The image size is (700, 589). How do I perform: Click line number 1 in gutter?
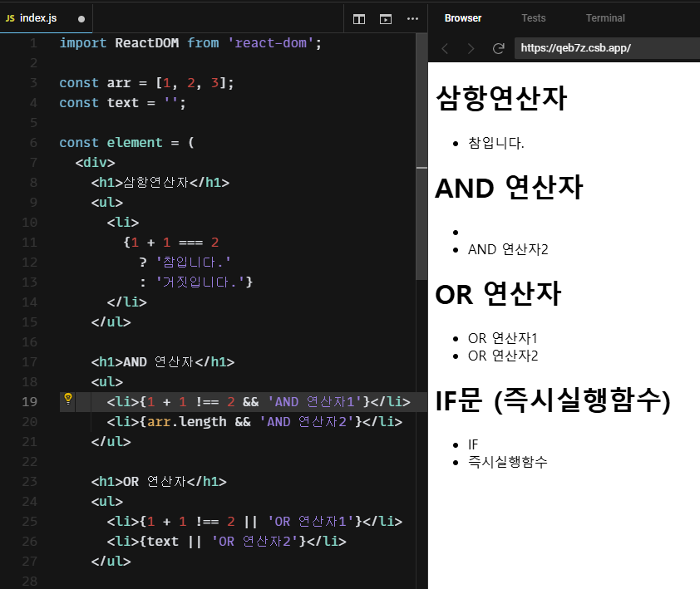[33, 43]
